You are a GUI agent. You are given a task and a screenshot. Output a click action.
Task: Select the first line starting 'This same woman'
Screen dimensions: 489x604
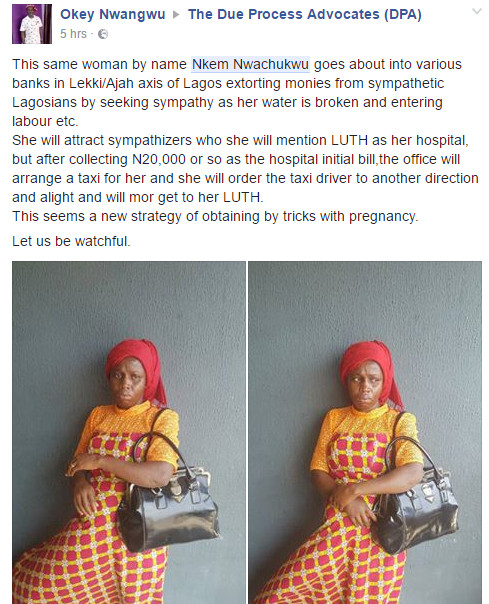click(x=237, y=64)
